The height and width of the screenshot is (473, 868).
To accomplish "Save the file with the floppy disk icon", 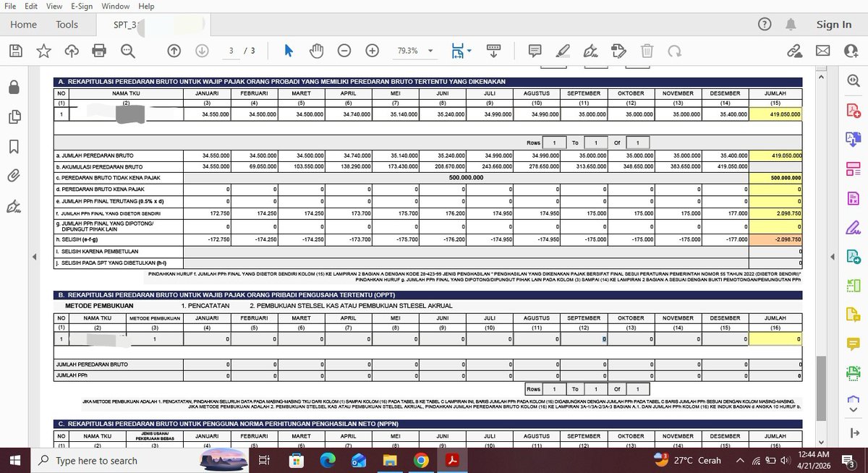I will pyautogui.click(x=16, y=51).
